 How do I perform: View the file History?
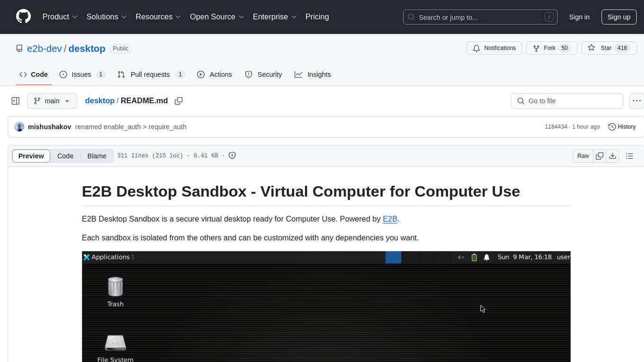(622, 127)
